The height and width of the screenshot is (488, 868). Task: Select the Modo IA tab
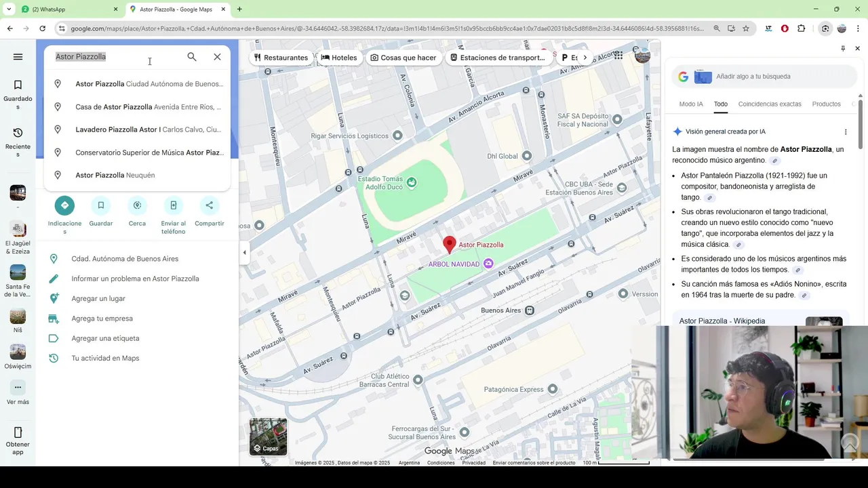tap(691, 104)
